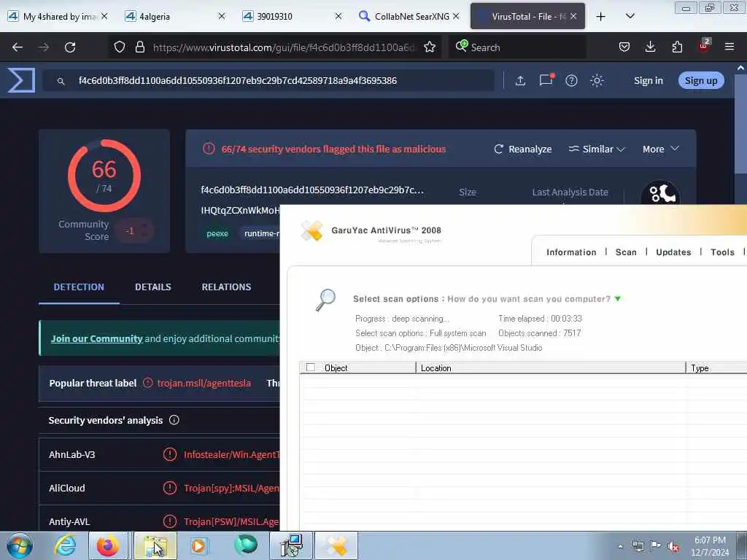Click the taskbar clock showing 6:07 PM
Screen dimensions: 747x560
pos(710,546)
